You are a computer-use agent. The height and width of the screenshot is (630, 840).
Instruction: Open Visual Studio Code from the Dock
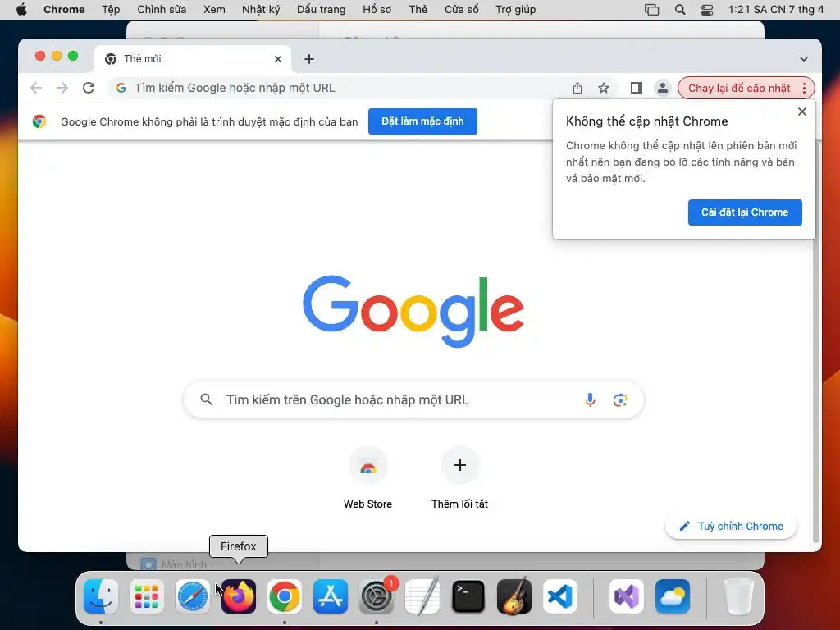(x=560, y=596)
